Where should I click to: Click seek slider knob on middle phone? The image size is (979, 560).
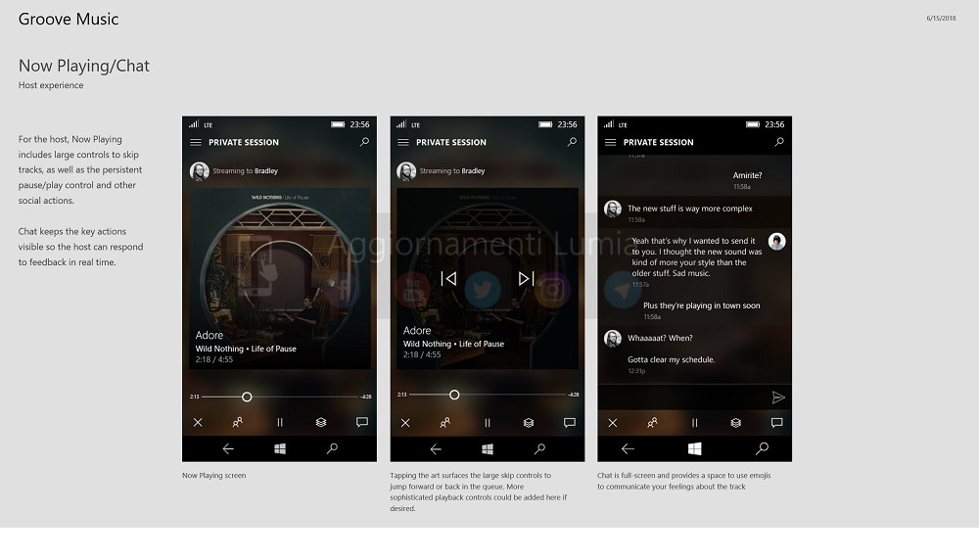point(454,395)
